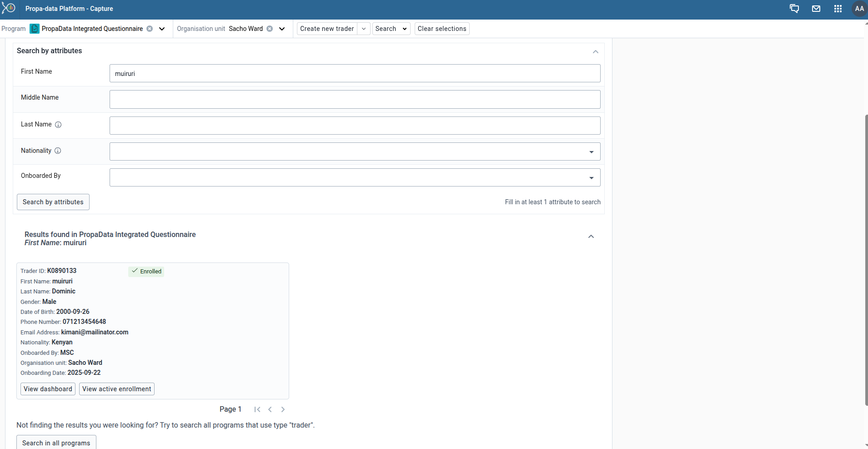868x449 pixels.
Task: Open the Onboarded By dropdown
Action: point(355,177)
